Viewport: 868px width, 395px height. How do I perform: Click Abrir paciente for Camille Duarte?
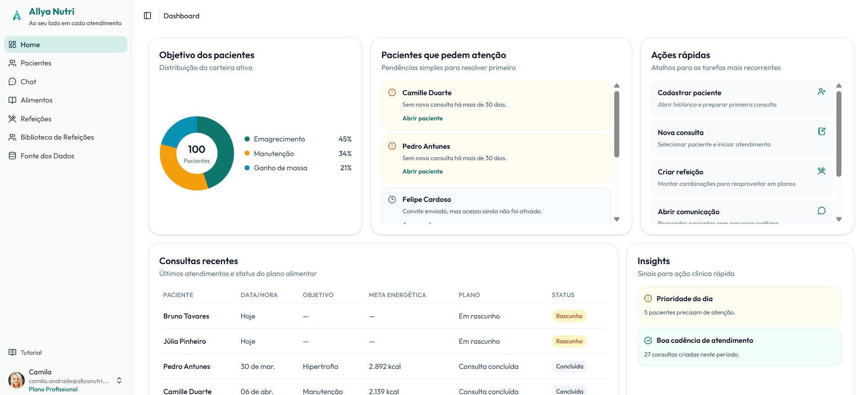coord(422,118)
